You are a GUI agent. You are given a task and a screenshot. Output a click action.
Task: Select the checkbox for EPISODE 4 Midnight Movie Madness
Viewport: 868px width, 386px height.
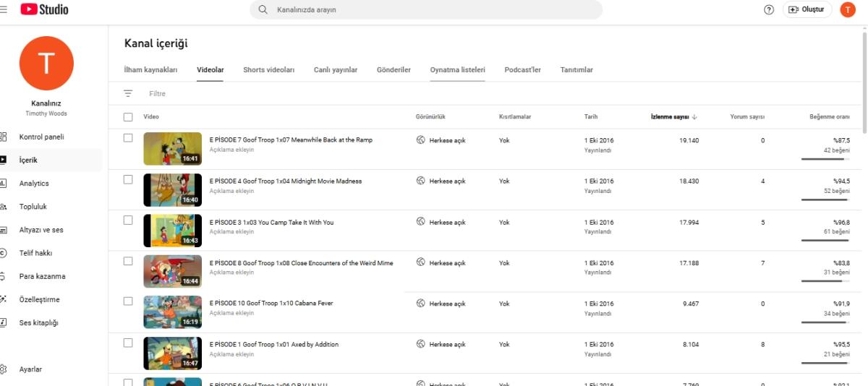pyautogui.click(x=128, y=179)
